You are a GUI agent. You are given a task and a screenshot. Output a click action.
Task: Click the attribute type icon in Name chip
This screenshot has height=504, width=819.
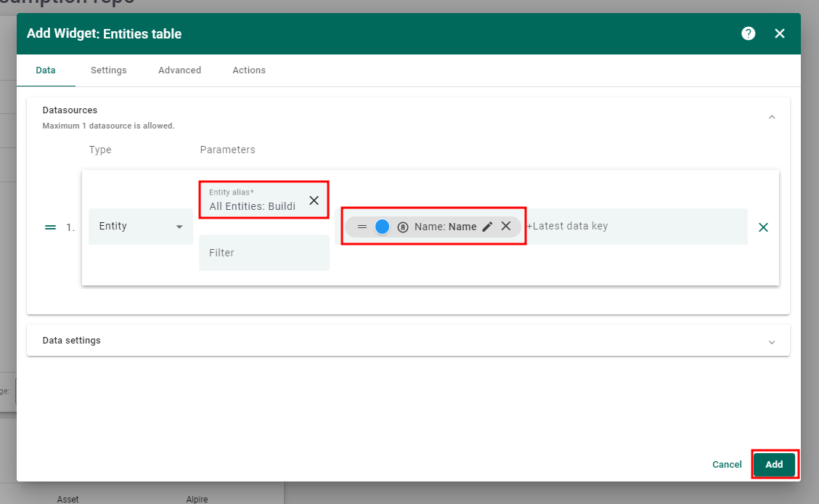click(403, 227)
